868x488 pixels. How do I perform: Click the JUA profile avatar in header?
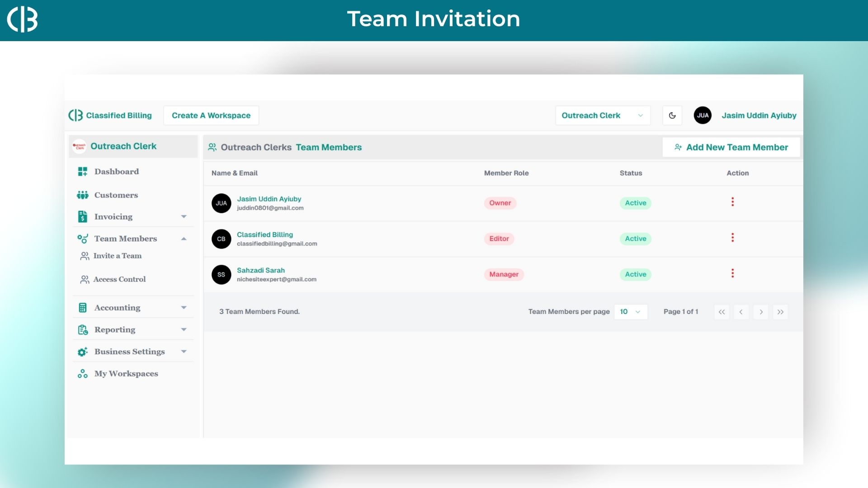(x=703, y=115)
